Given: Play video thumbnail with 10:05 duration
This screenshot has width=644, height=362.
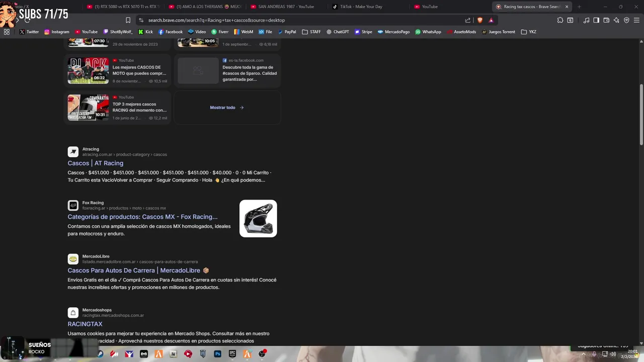Looking at the screenshot, I should [198, 42].
